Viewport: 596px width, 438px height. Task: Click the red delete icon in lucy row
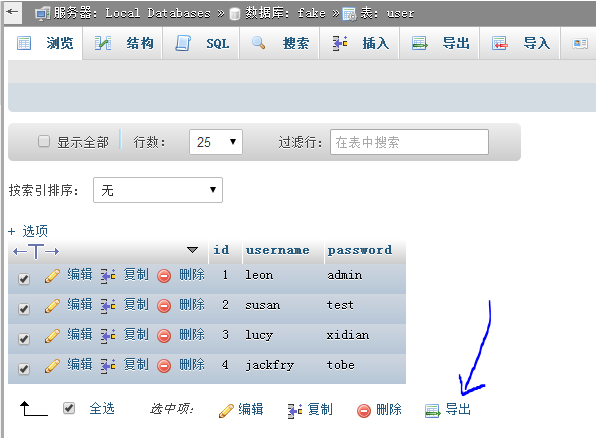[x=164, y=336]
